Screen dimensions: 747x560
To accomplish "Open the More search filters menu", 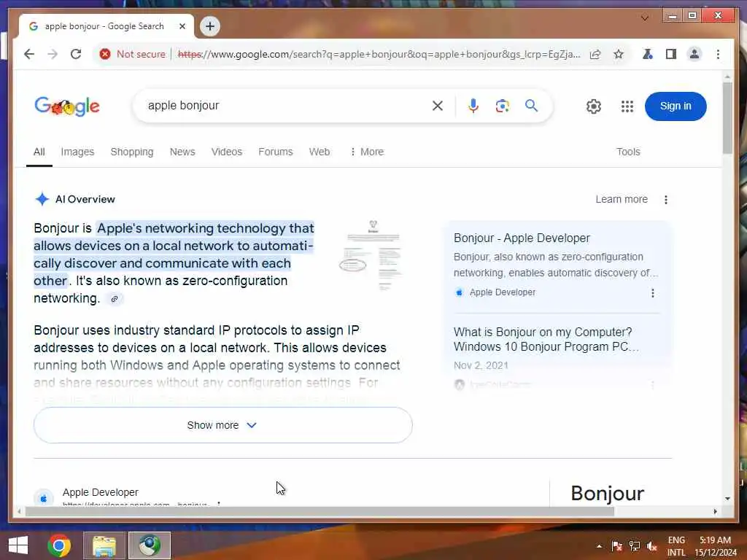I will pyautogui.click(x=366, y=152).
